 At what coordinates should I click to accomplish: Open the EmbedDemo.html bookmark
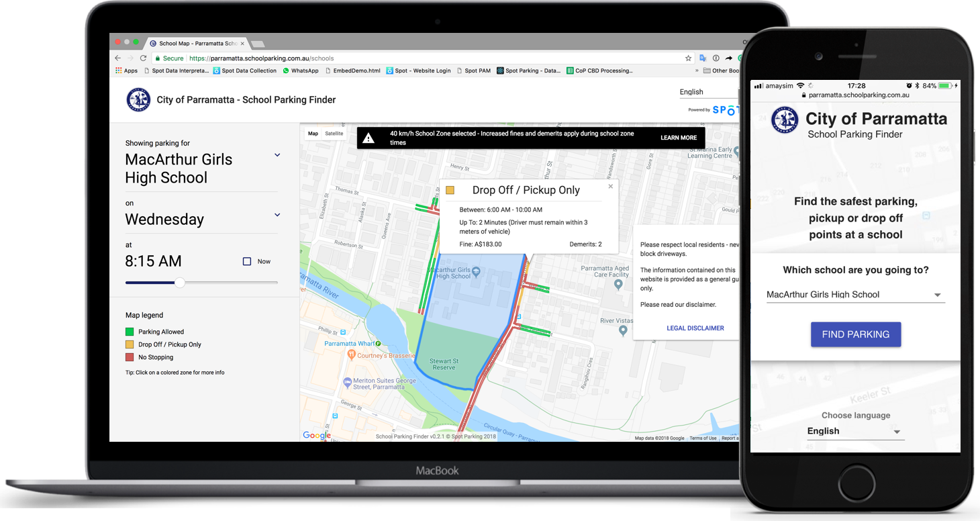point(353,70)
